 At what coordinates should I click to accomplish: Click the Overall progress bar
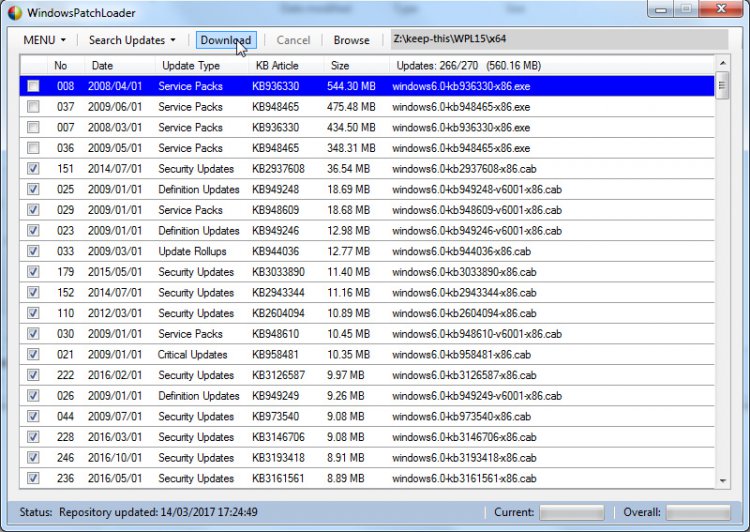click(x=698, y=512)
